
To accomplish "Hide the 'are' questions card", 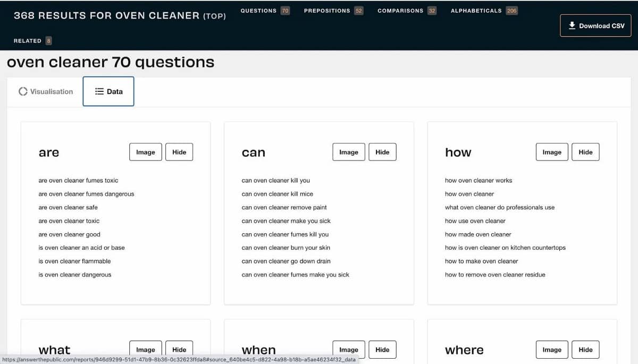I will [179, 152].
